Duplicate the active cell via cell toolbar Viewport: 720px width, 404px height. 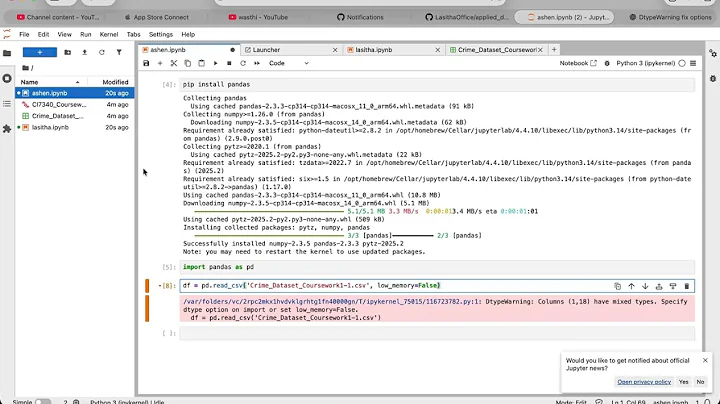point(618,286)
